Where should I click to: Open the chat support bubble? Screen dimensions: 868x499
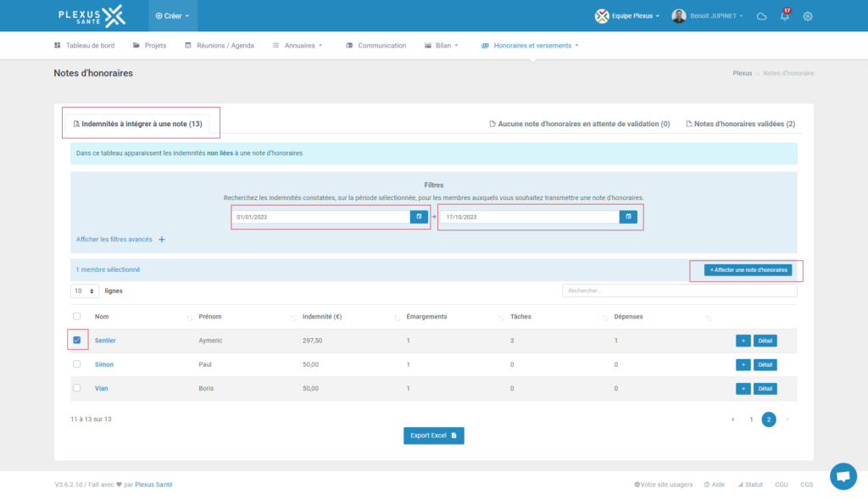click(843, 476)
